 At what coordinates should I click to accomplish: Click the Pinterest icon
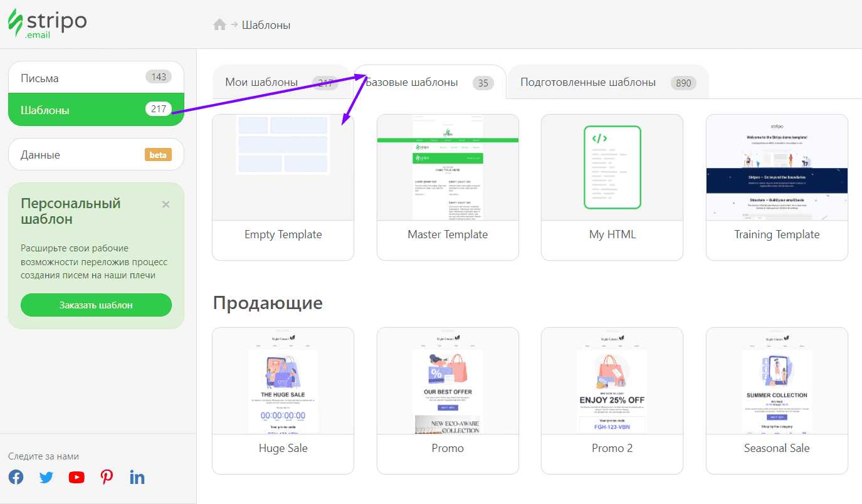107,477
